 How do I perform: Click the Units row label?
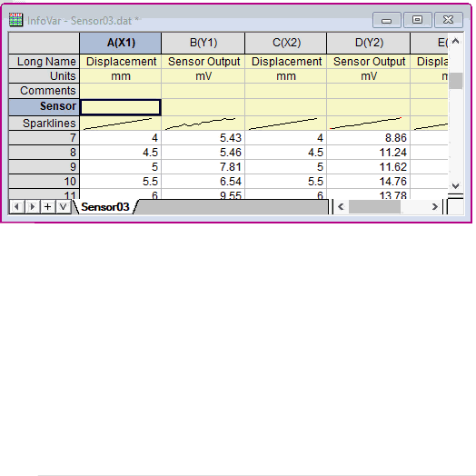point(45,76)
